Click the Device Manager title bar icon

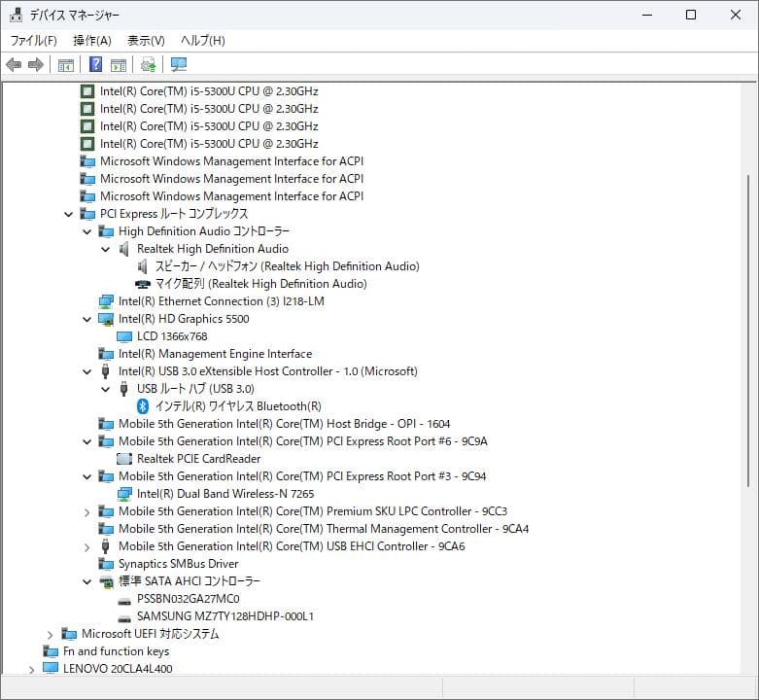[16, 15]
